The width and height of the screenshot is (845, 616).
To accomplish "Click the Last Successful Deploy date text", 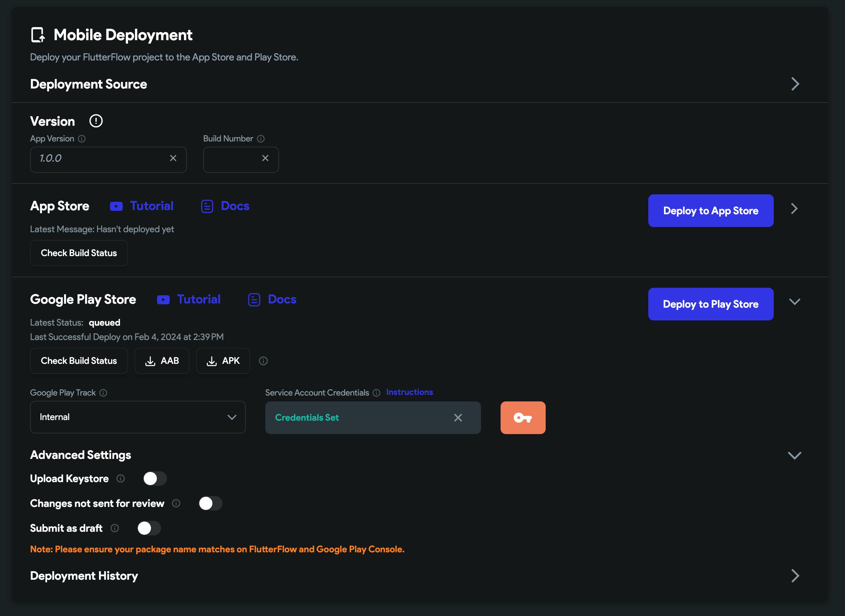I will [x=127, y=337].
